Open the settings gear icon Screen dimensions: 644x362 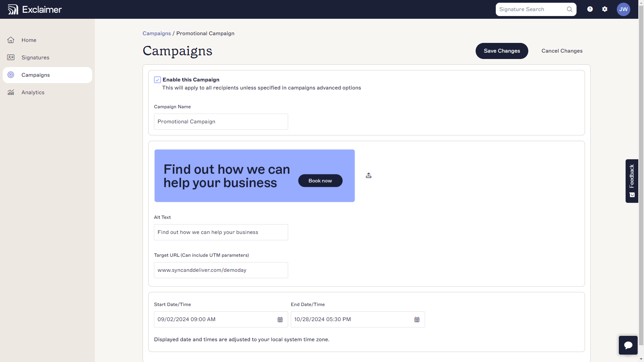click(605, 9)
